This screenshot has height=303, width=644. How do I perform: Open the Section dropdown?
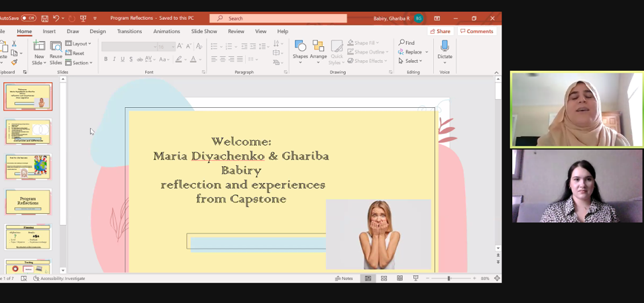pos(80,63)
